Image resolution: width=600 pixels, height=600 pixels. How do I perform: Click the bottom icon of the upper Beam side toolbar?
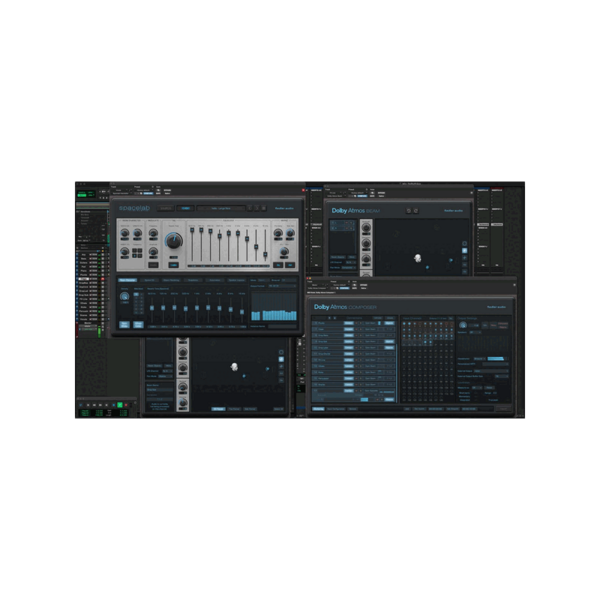(465, 272)
